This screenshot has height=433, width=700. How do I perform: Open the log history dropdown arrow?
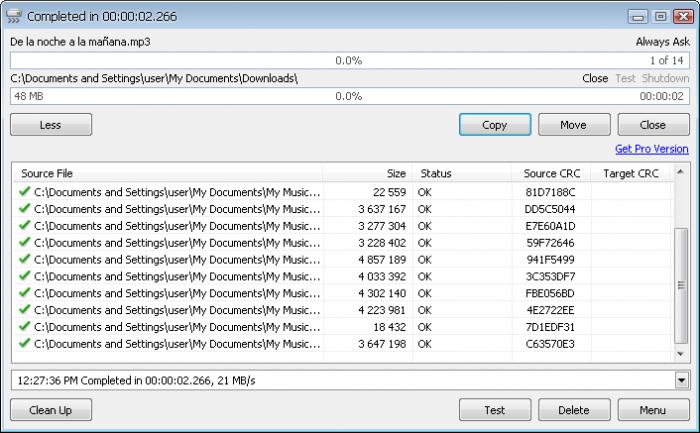682,380
